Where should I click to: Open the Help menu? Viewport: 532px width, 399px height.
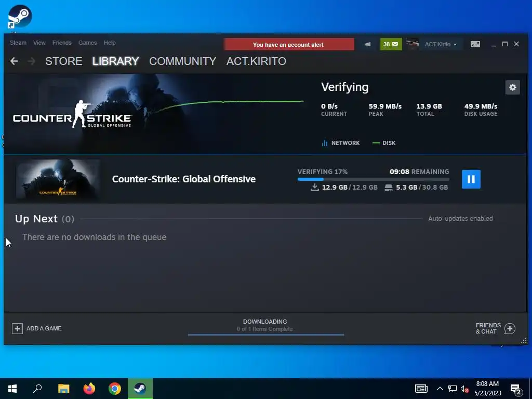coord(110,43)
